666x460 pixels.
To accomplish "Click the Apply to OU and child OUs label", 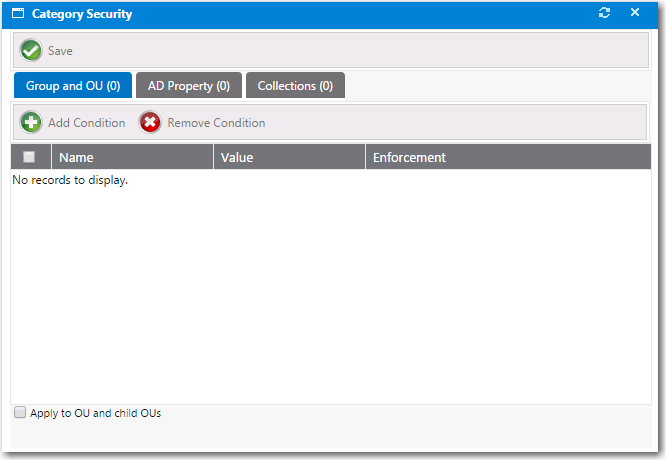I will tap(95, 413).
